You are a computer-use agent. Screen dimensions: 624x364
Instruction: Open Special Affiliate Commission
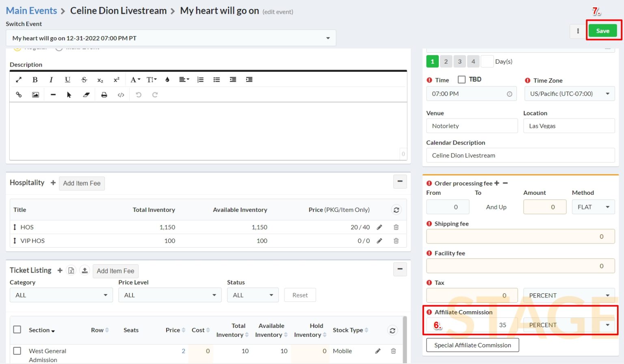coord(472,345)
